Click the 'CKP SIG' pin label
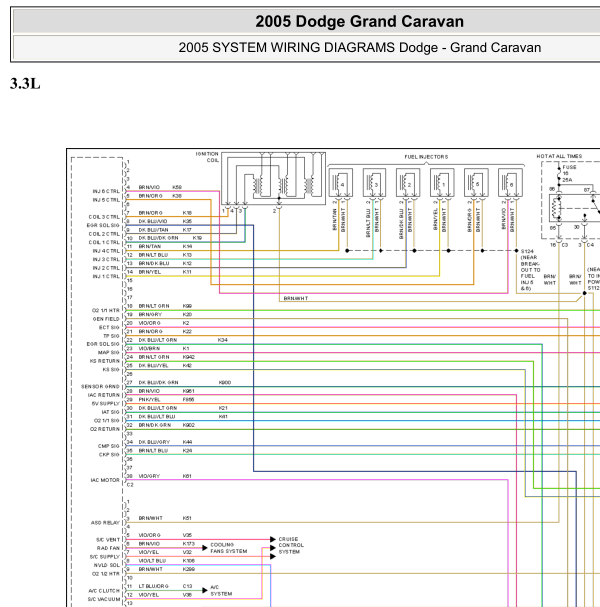The height and width of the screenshot is (607, 600). (109, 454)
